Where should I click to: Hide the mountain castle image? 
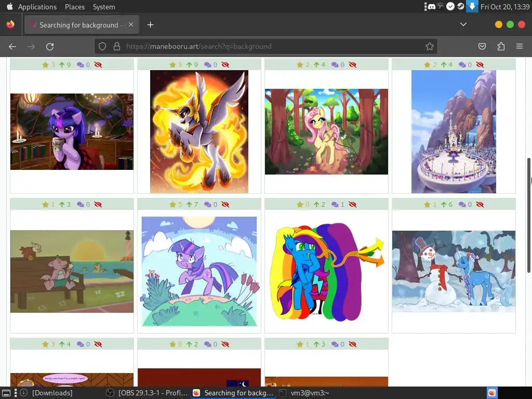[480, 65]
